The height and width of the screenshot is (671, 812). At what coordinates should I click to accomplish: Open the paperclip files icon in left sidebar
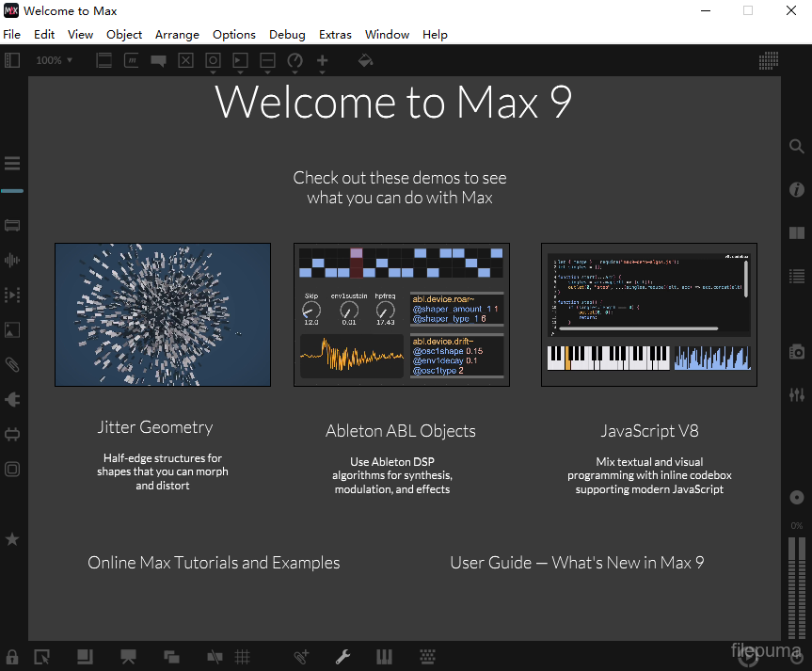point(12,365)
